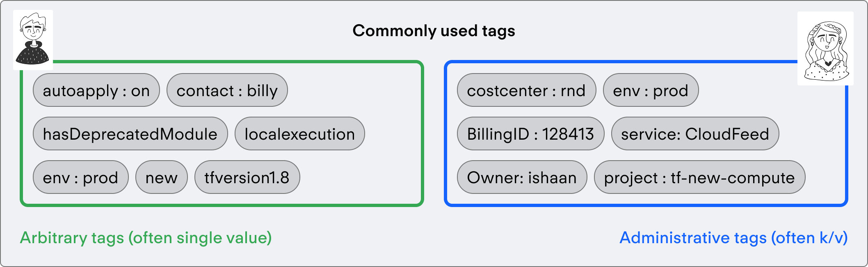Click the "Commonly used tags" heading
Screen dimensions: 868x267
pos(434,31)
